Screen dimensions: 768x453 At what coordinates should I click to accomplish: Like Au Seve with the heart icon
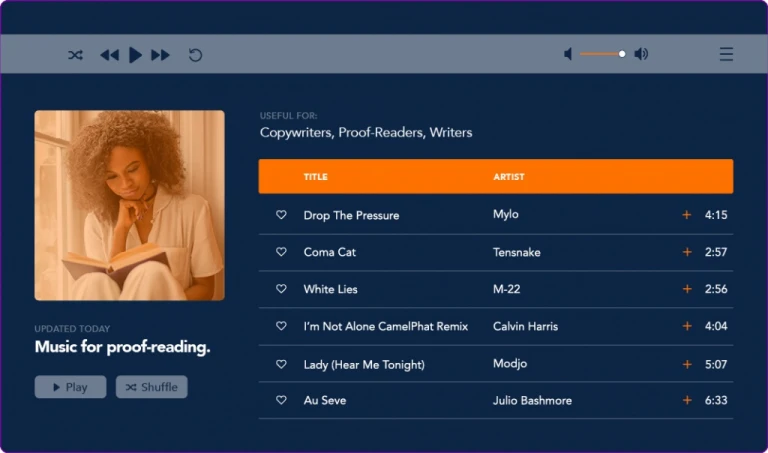click(x=281, y=400)
